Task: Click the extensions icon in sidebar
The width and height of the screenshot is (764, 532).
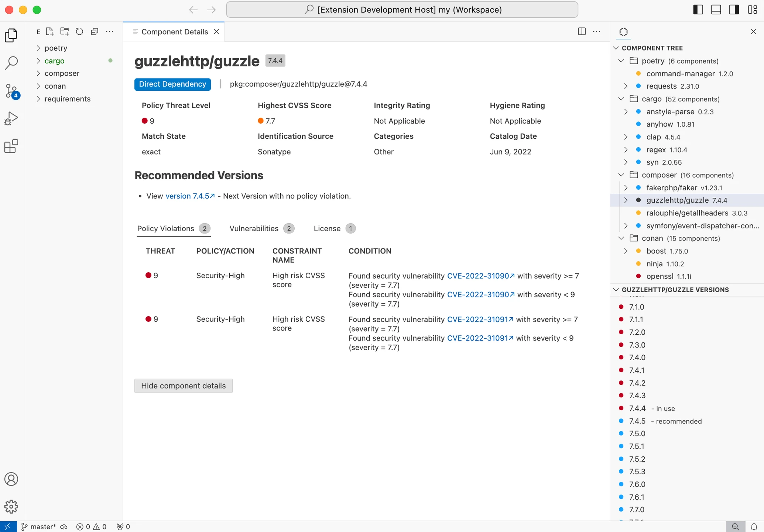Action: point(11,147)
